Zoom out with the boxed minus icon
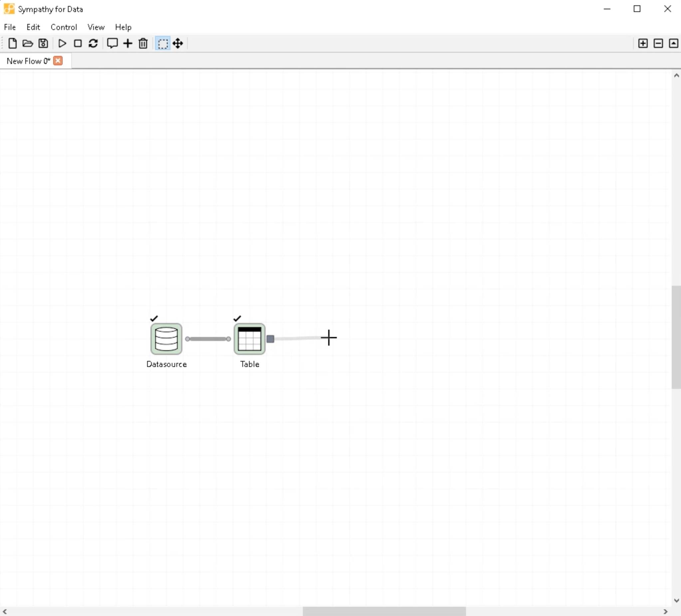Screen dimensions: 681x616 coord(658,43)
